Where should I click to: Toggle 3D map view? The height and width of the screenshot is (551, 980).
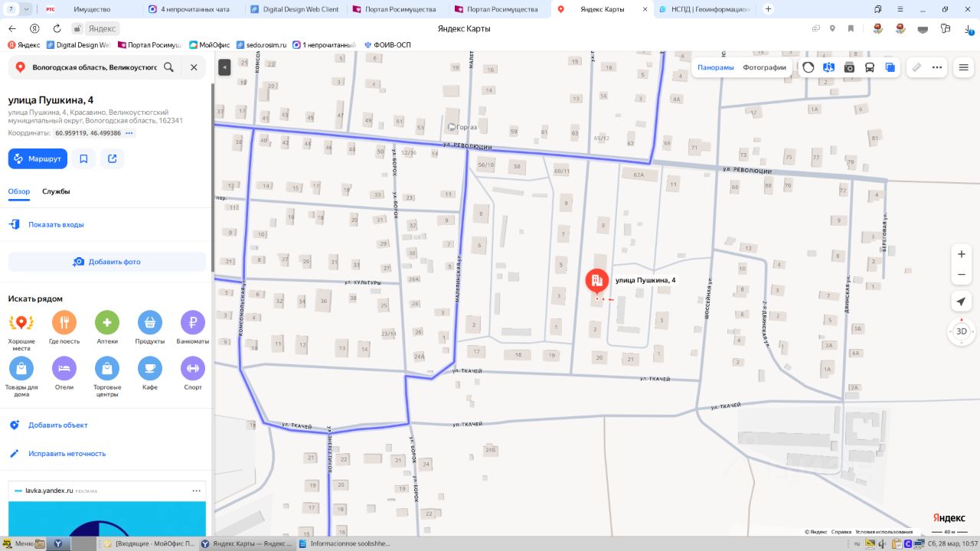(962, 331)
